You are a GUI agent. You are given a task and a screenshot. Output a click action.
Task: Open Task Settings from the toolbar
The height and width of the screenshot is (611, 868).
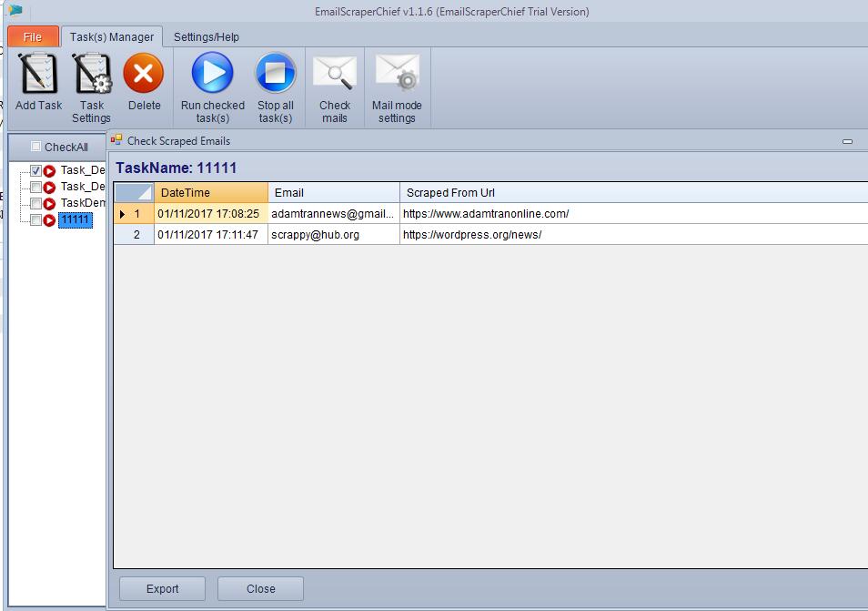(x=91, y=75)
